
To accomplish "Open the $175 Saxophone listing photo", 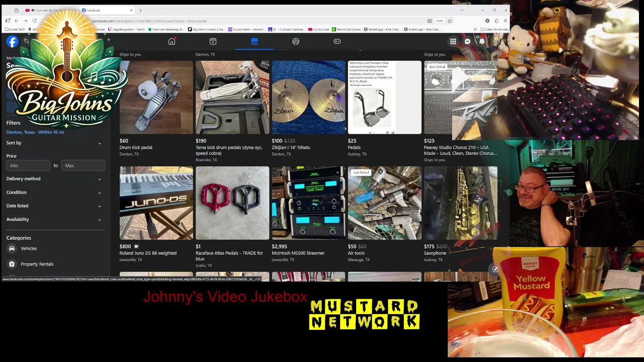I will [460, 203].
